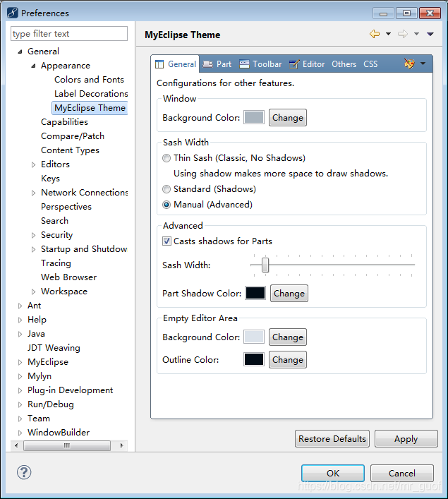Viewport: 448px width, 499px height.
Task: Click the Outline Color swatch
Action: 254,360
